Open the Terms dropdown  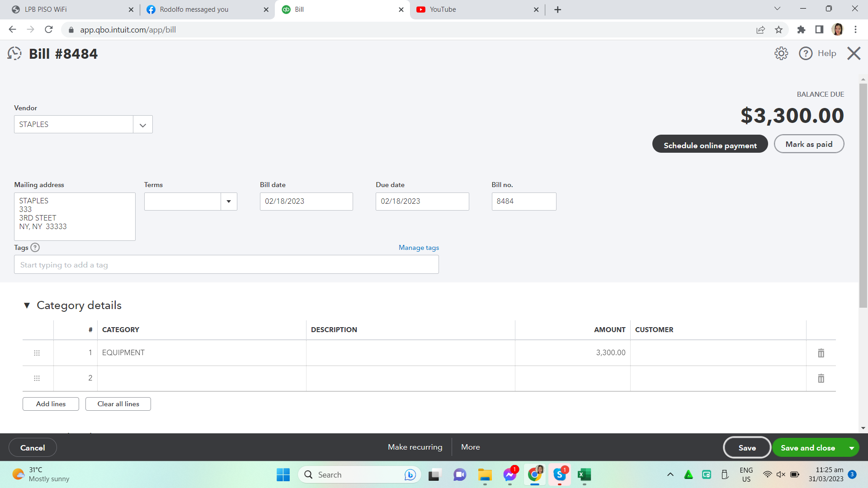click(x=229, y=202)
